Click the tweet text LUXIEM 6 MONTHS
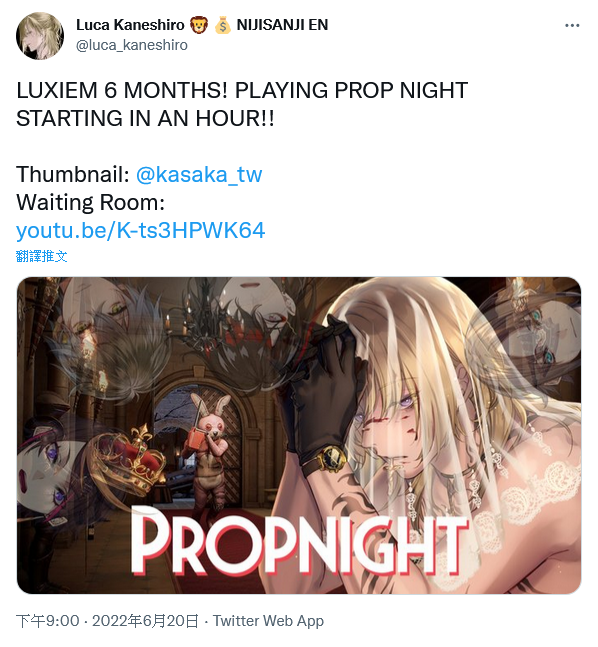Image resolution: width=598 pixels, height=647 pixels. [x=122, y=90]
